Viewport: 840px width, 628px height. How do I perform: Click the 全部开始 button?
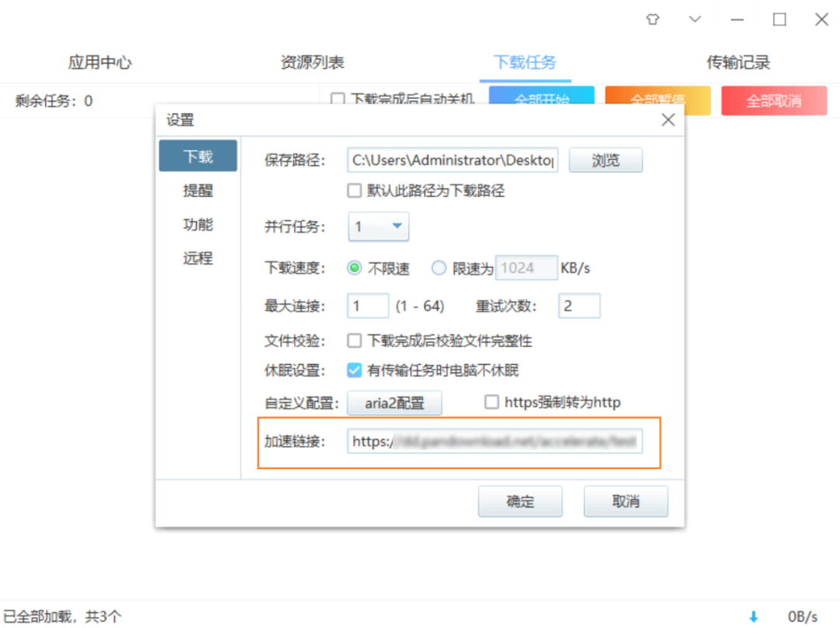pyautogui.click(x=541, y=95)
